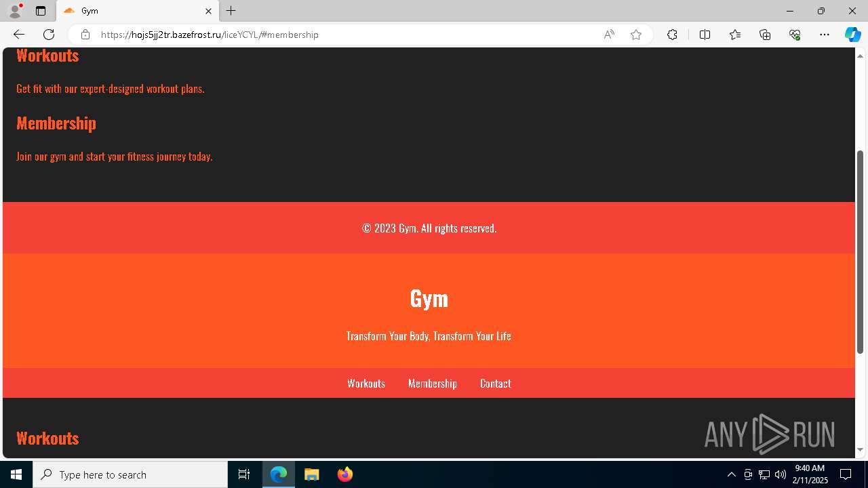
Task: Open the volume control tray icon
Action: coord(781,474)
